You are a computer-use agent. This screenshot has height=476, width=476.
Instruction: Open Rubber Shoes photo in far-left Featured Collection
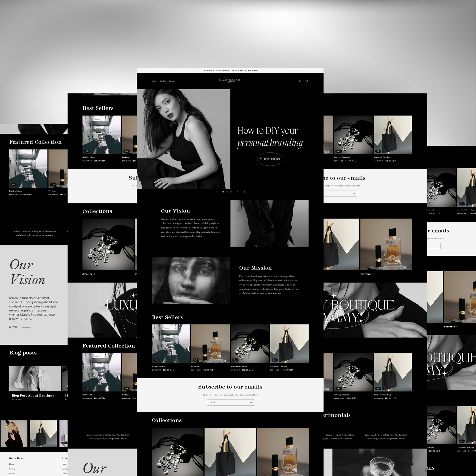click(28, 169)
